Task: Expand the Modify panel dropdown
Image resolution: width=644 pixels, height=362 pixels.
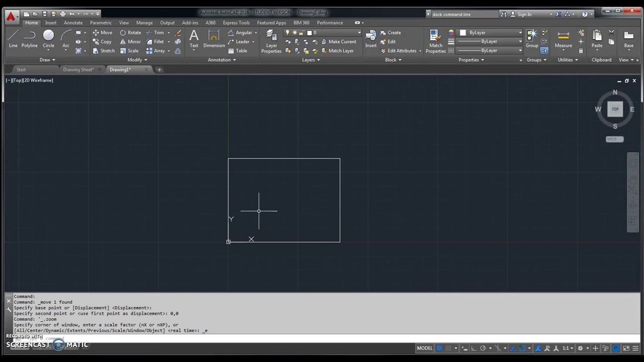Action: (137, 60)
